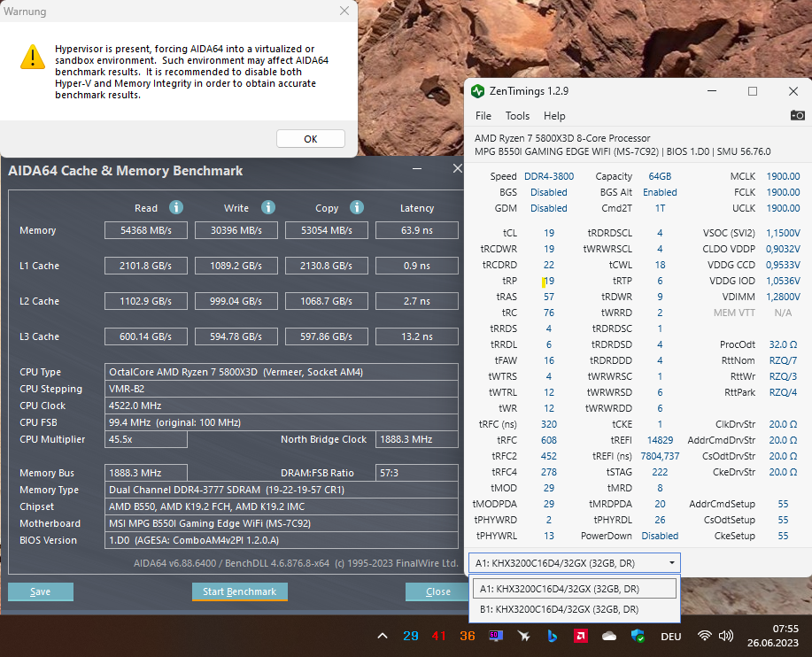Click the Copy info icon in AIDA64
This screenshot has height=657, width=812.
pos(356,207)
